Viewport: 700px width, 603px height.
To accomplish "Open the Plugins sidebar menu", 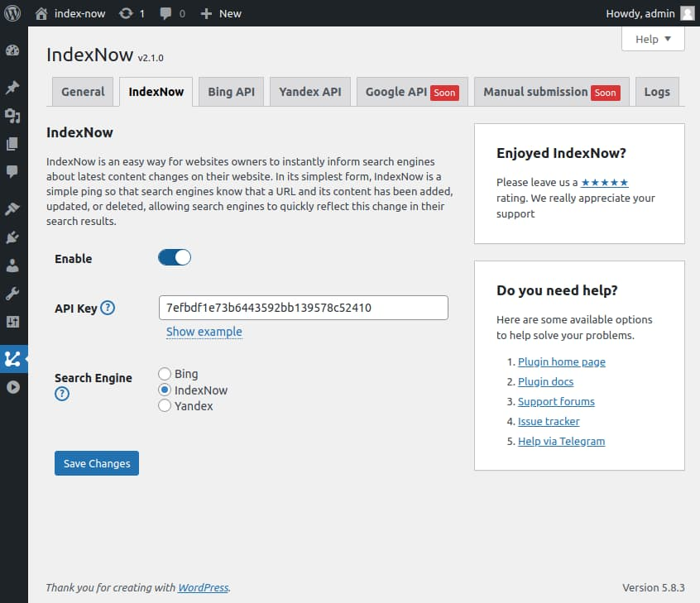I will (x=12, y=237).
